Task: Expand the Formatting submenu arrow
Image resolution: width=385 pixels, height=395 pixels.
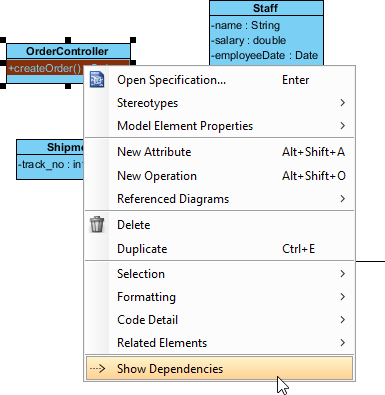Action: pos(342,297)
